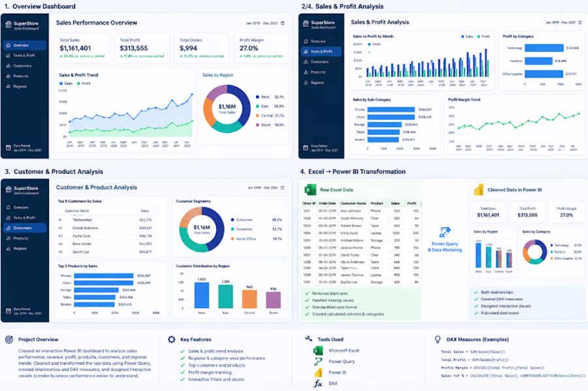The height and width of the screenshot is (391, 588).
Task: Open date range picker in Sales Performance Overview
Action: (x=265, y=23)
